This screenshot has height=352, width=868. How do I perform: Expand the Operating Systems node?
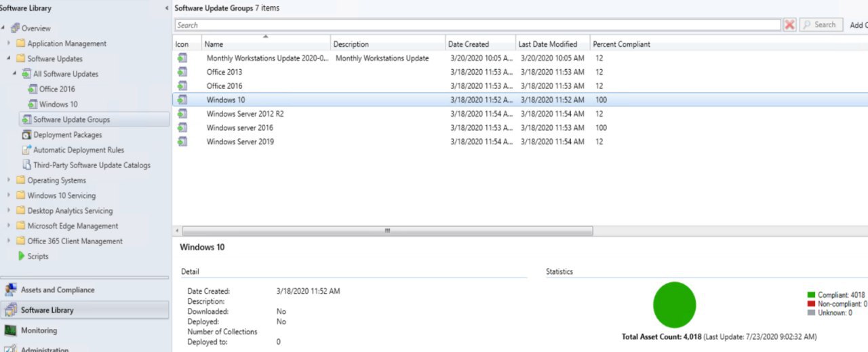pos(9,180)
